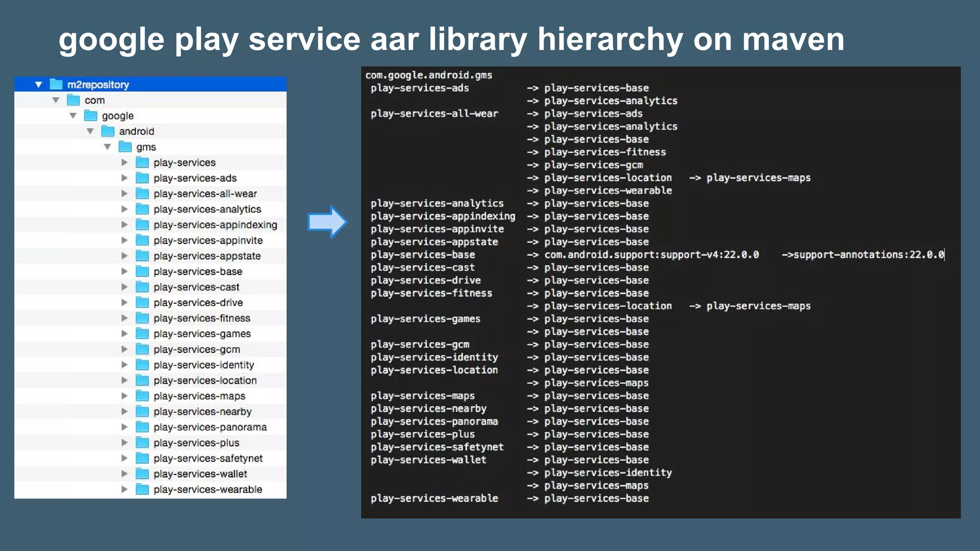The height and width of the screenshot is (551, 980).
Task: Expand the play-services-appindexing folder triangle
Action: tap(124, 225)
